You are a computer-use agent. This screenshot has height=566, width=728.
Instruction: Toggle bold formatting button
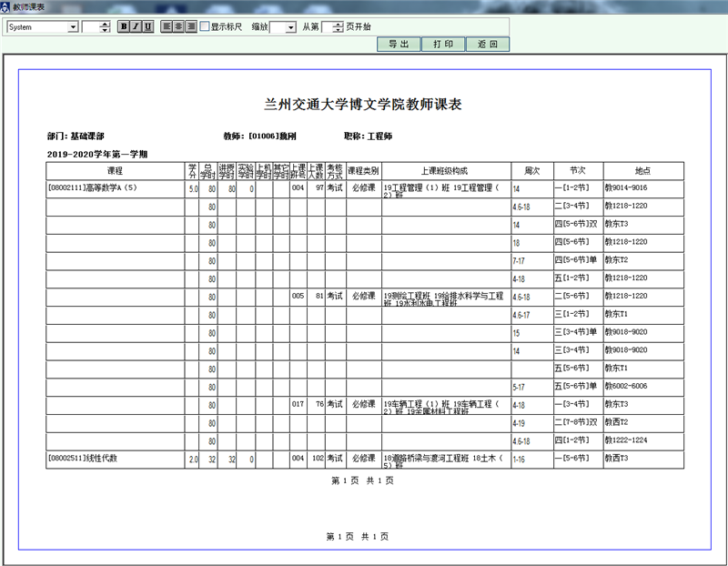[124, 27]
